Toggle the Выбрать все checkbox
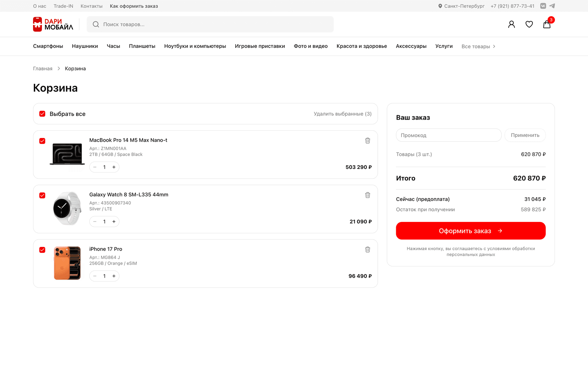Screen dimensions: 588x368 (x=42, y=114)
